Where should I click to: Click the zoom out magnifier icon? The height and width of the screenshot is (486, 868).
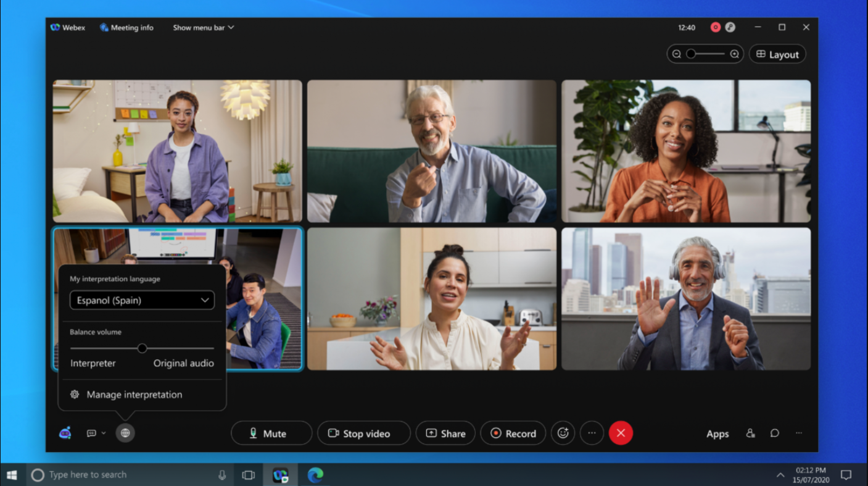pyautogui.click(x=677, y=54)
